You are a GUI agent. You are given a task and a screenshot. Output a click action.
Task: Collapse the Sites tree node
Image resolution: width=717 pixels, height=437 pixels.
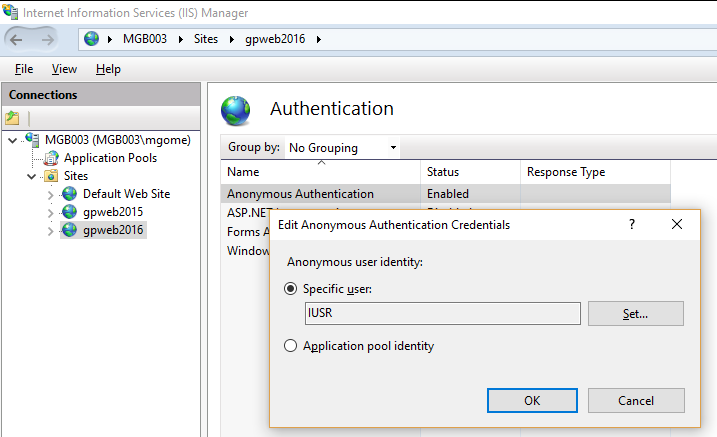[x=32, y=176]
